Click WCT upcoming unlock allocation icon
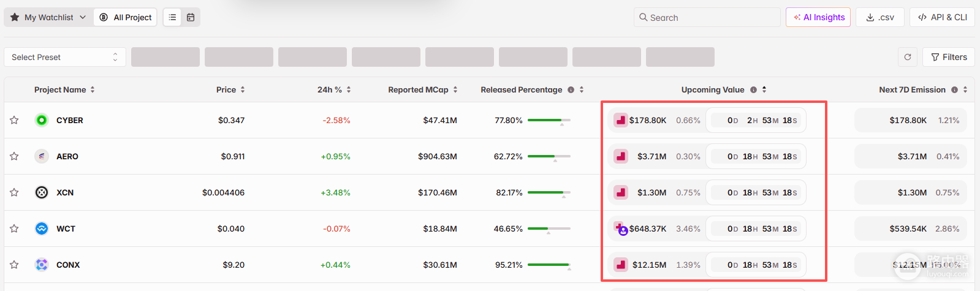 tap(621, 229)
